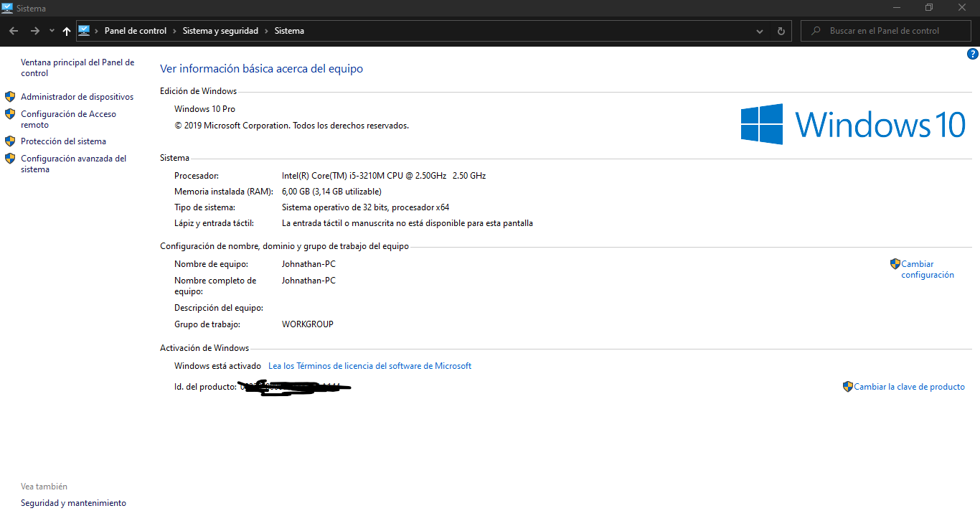Click Cambiar configuración link
Viewport: 980px width, 521px height.
tap(928, 269)
